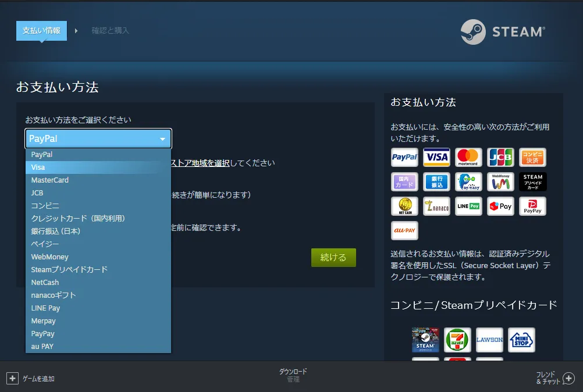Select ペイジー payment option
The width and height of the screenshot is (583, 392).
pos(98,244)
